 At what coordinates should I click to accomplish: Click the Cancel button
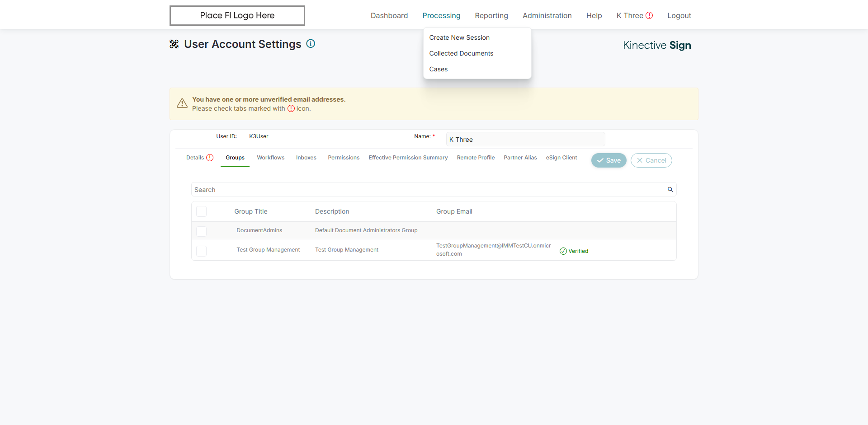pyautogui.click(x=651, y=160)
